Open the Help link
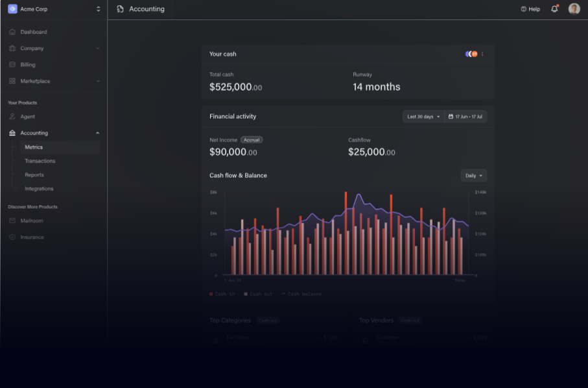 530,9
